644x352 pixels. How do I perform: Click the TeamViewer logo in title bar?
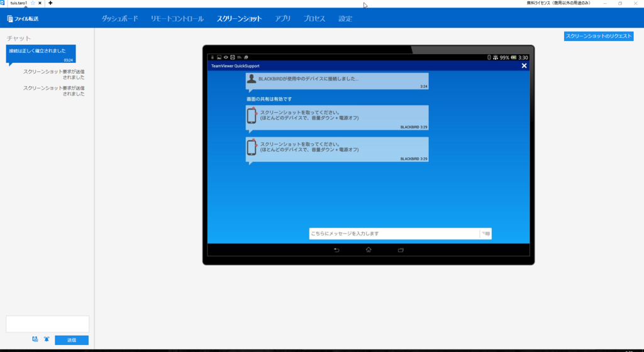tap(2, 3)
